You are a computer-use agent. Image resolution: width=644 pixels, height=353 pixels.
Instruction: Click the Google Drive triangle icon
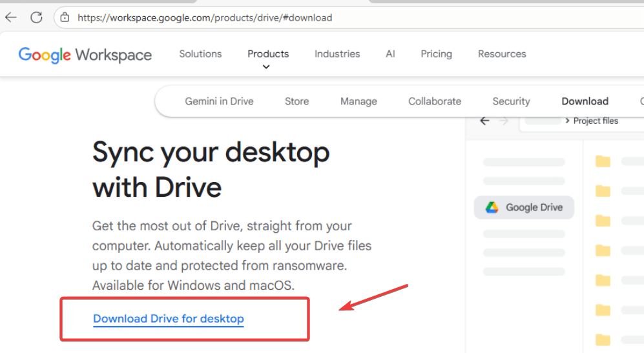[x=492, y=207]
